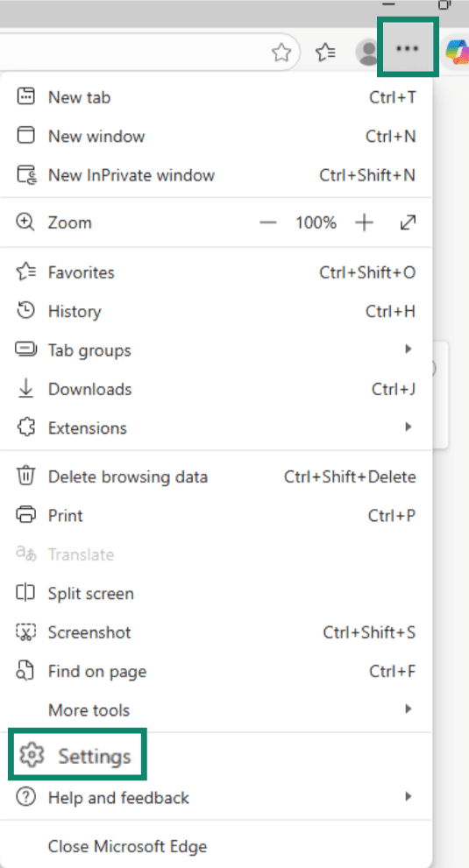The image size is (469, 868).
Task: Click the Help and feedback question icon
Action: pyautogui.click(x=25, y=797)
